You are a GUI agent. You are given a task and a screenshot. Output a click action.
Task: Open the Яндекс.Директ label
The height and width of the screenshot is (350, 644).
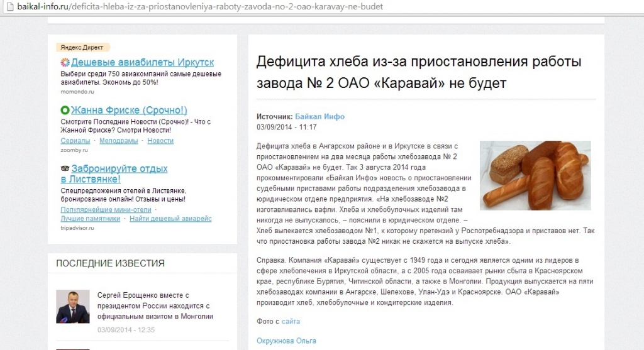coord(82,47)
